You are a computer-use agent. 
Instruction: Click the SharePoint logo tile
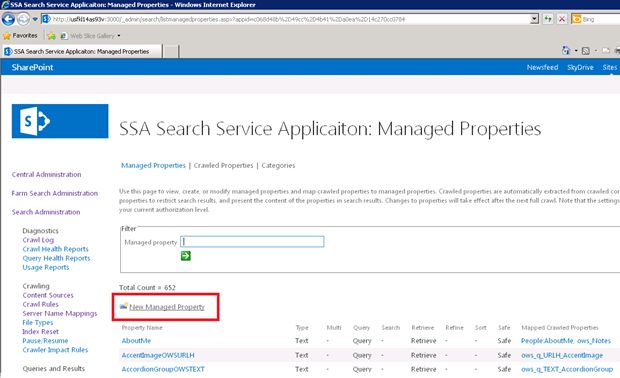click(60, 121)
